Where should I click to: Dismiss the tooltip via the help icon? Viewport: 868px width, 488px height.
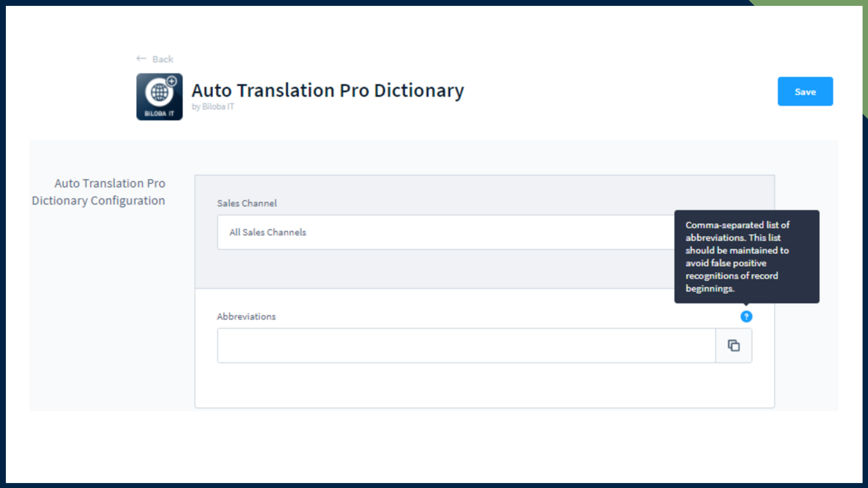[746, 317]
